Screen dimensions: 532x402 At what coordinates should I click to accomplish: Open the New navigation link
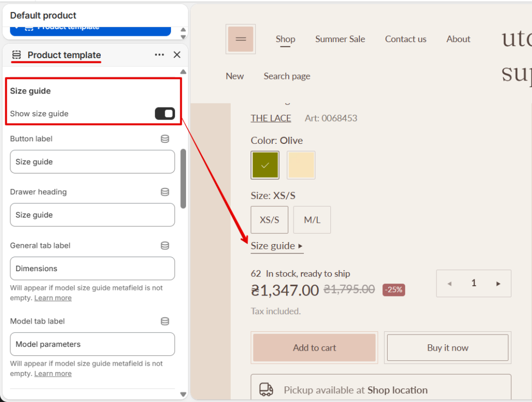[x=235, y=76]
